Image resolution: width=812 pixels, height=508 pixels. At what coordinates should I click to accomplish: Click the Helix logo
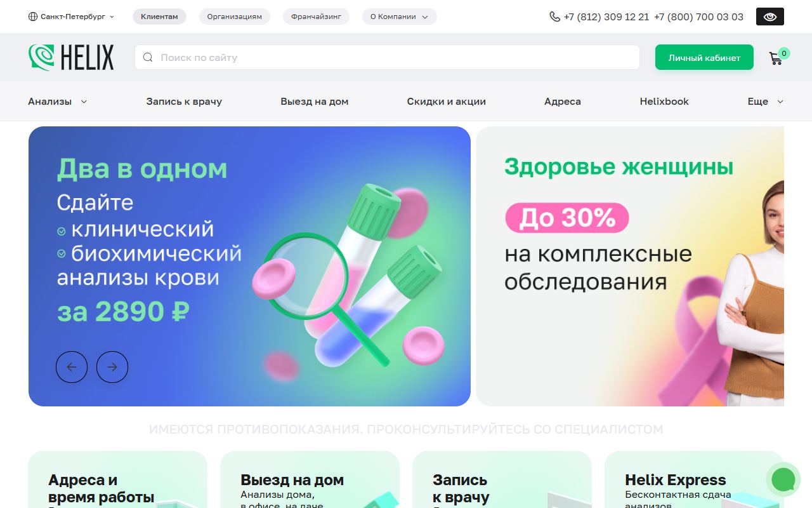click(71, 57)
